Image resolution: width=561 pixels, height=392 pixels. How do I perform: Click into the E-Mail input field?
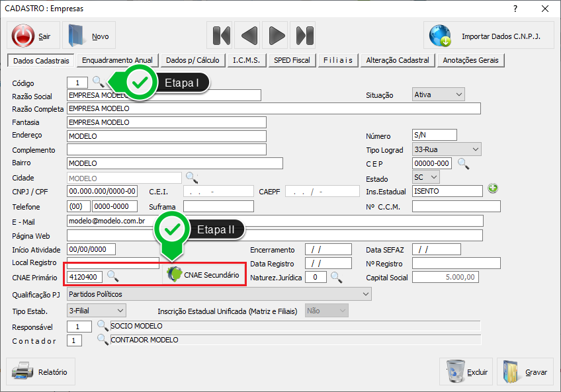(x=275, y=220)
